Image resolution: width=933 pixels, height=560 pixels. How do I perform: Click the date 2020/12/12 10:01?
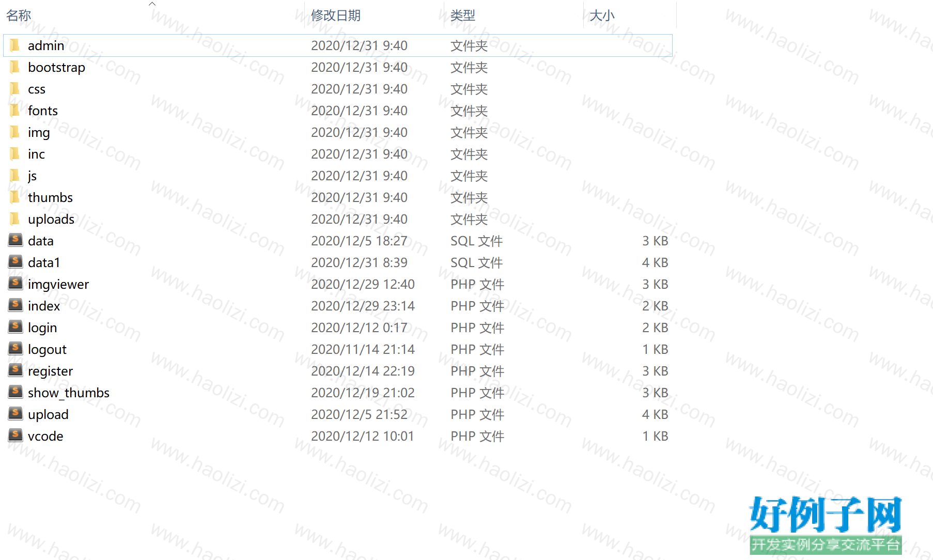[x=363, y=436]
